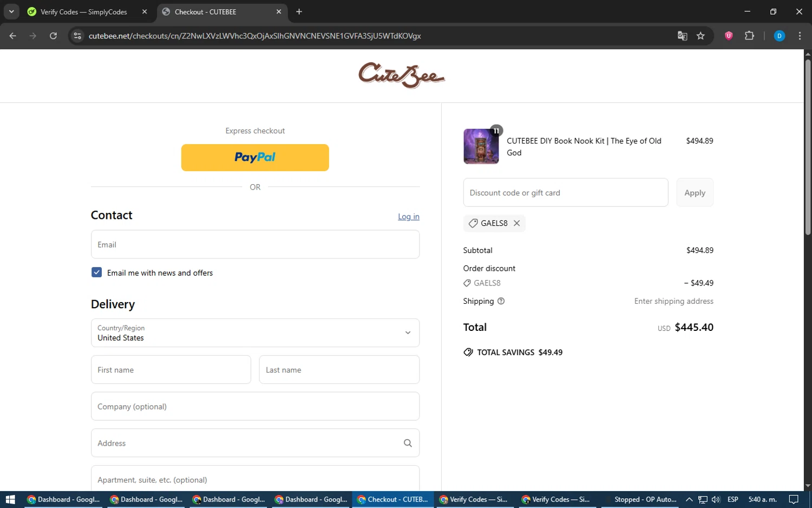812x508 pixels.
Task: Click the address bar URL
Action: 254,36
